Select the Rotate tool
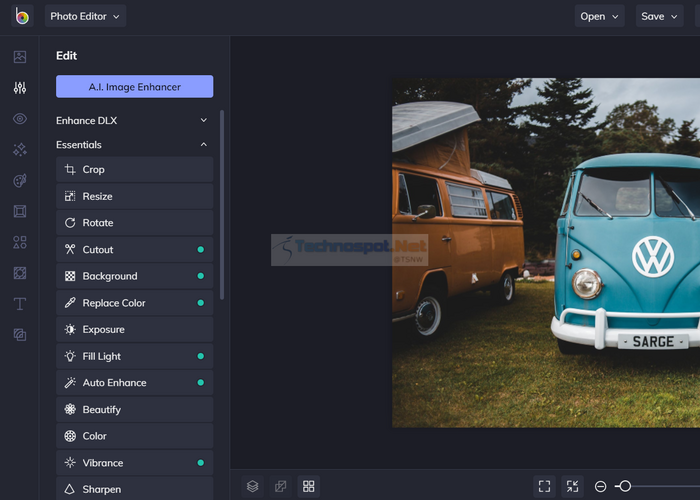700x500 pixels. pos(134,223)
